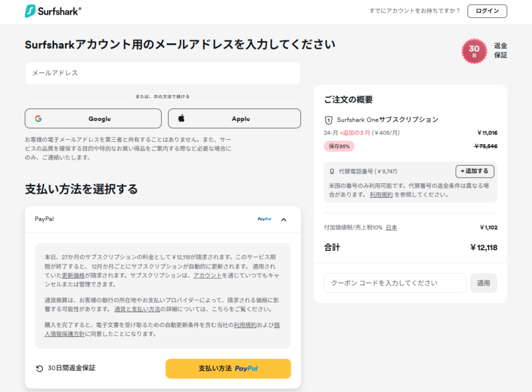Click the Surfshark logo
The height and width of the screenshot is (392, 532).
(x=52, y=11)
